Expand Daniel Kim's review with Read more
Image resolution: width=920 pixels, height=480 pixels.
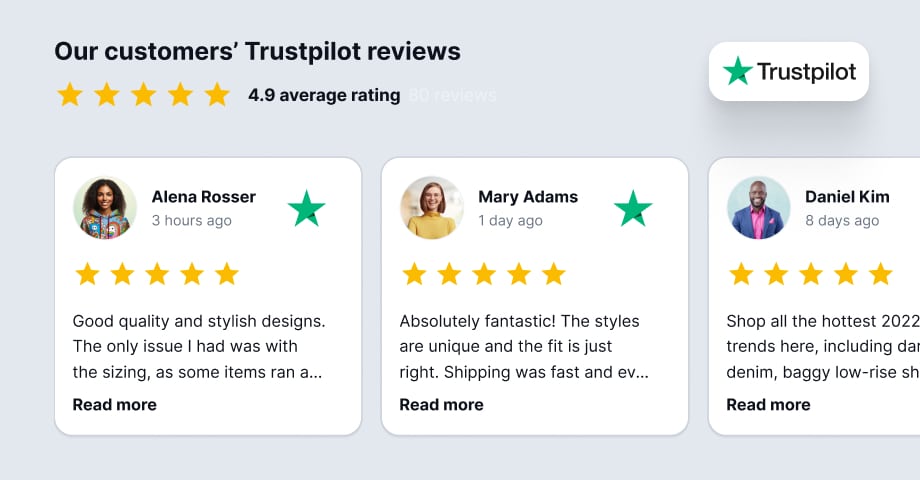pyautogui.click(x=768, y=404)
